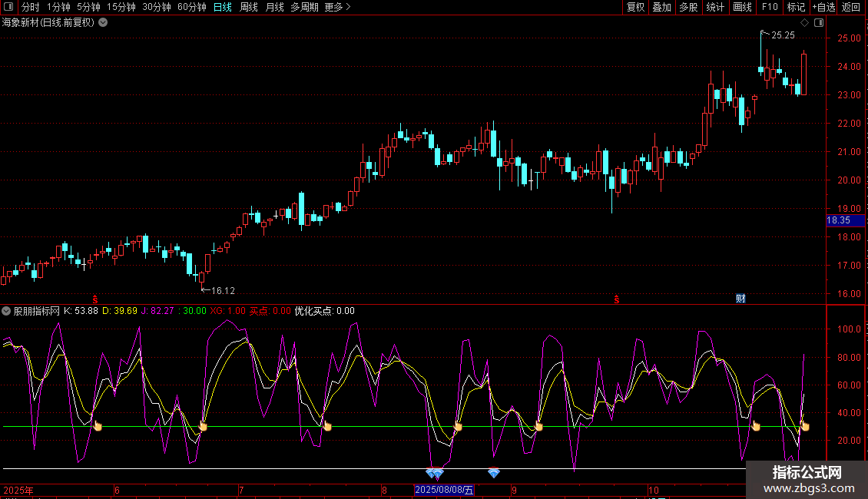Toggle the window layout icon at chart top-right
This screenshot has height=499, width=868.
pos(819,23)
